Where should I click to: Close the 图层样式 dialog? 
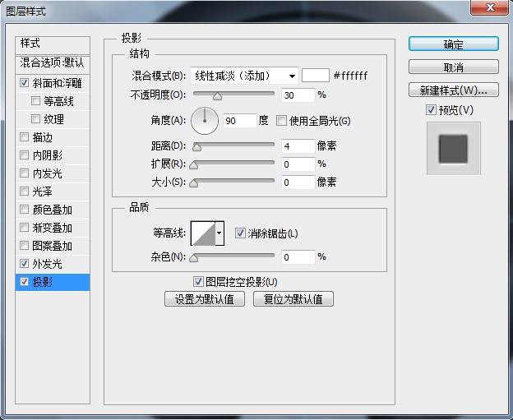point(489,7)
